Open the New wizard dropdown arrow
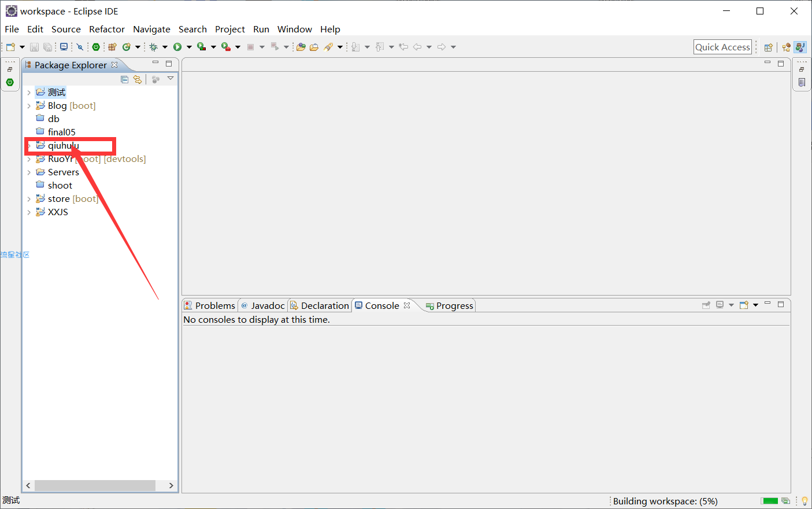812x509 pixels. pos(22,47)
